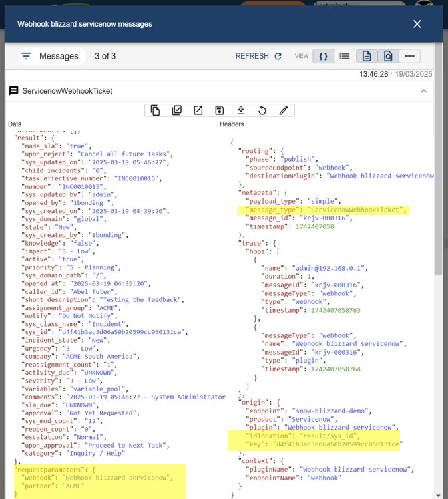Switch to document view
The height and width of the screenshot is (499, 448).
(367, 56)
